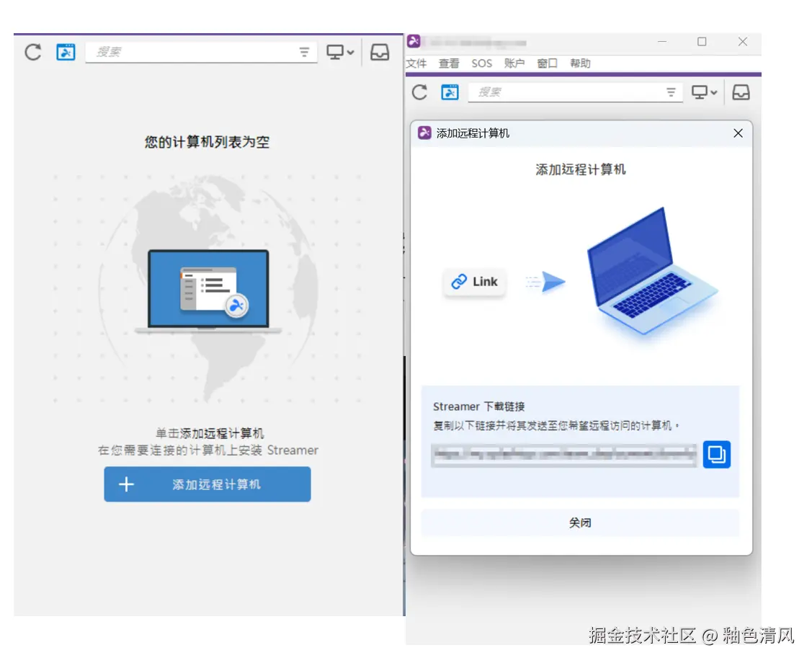
Task: Click the Link chip illustration
Action: tap(474, 282)
